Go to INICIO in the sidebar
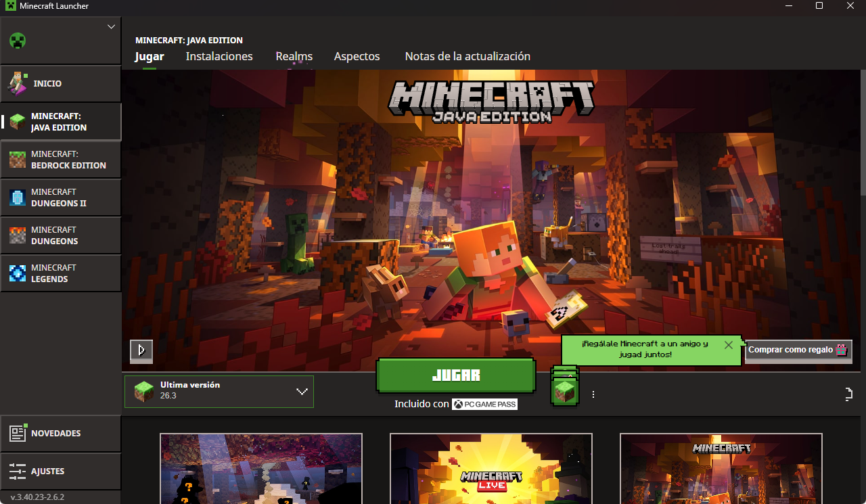The width and height of the screenshot is (866, 504). (x=61, y=84)
